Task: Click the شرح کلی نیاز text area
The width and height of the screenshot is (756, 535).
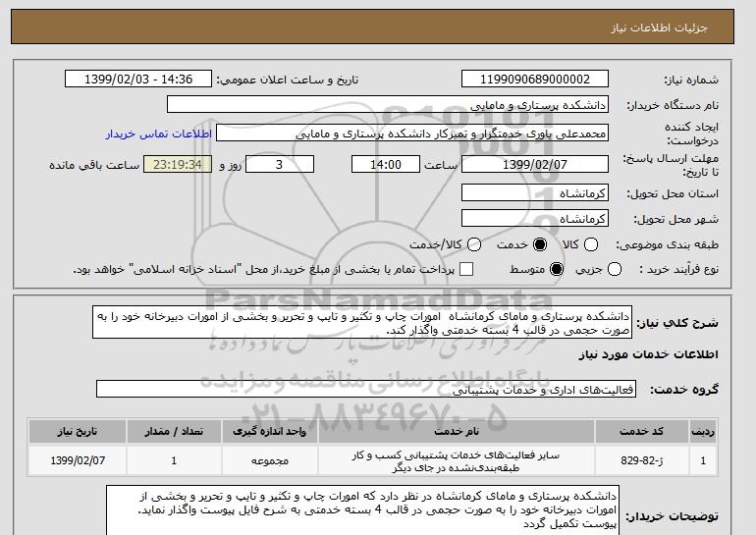Action: point(362,322)
